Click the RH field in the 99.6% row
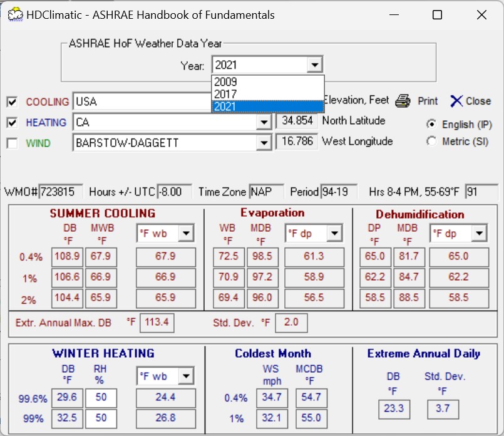The height and width of the screenshot is (436, 504). pyautogui.click(x=101, y=397)
